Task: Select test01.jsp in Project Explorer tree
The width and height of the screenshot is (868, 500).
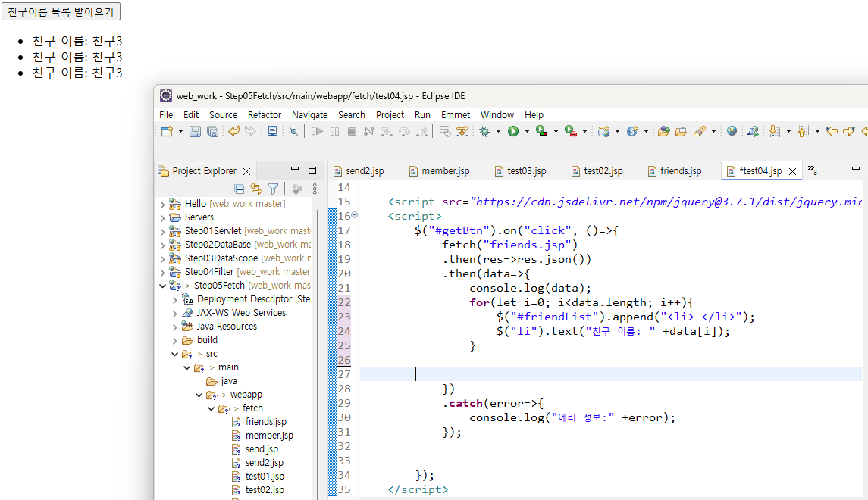Action: [x=265, y=477]
